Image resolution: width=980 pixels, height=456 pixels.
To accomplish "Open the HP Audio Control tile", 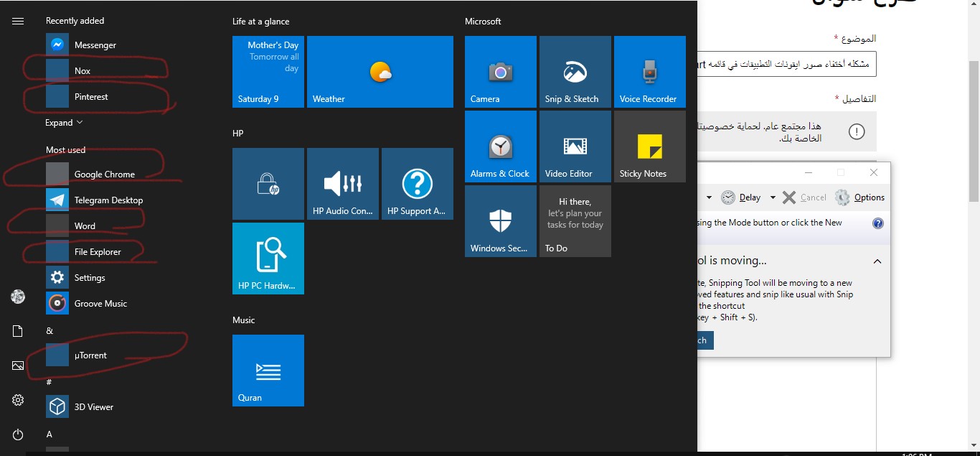I will coord(343,184).
